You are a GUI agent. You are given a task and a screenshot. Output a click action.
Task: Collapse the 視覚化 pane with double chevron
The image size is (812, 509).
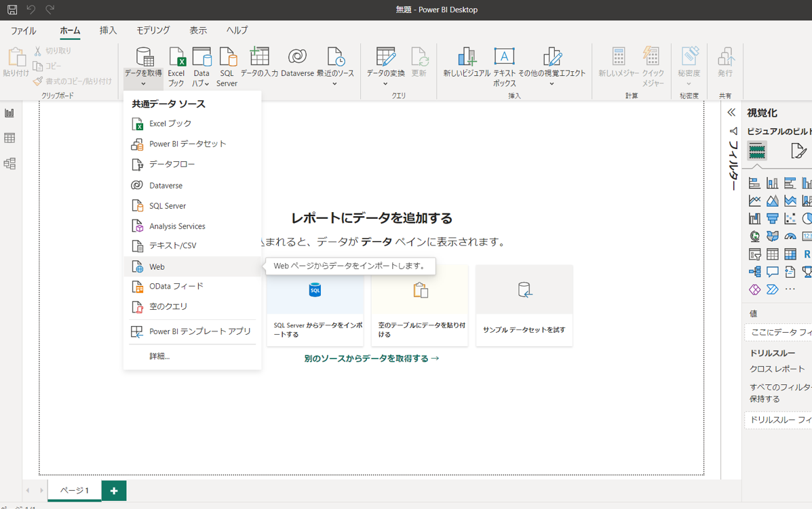[x=731, y=113]
